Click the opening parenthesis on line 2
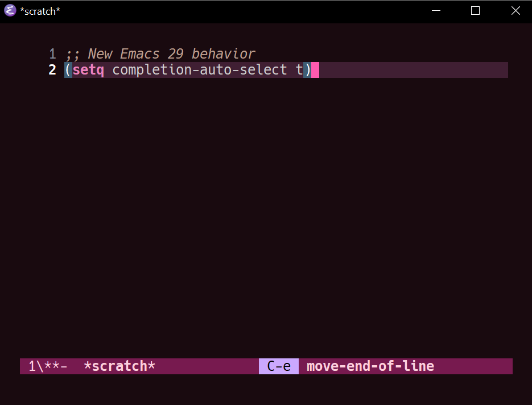This screenshot has width=532, height=405. click(x=68, y=70)
